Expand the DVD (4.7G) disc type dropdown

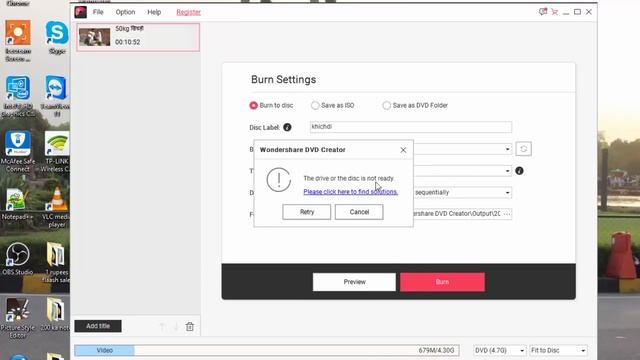point(499,350)
